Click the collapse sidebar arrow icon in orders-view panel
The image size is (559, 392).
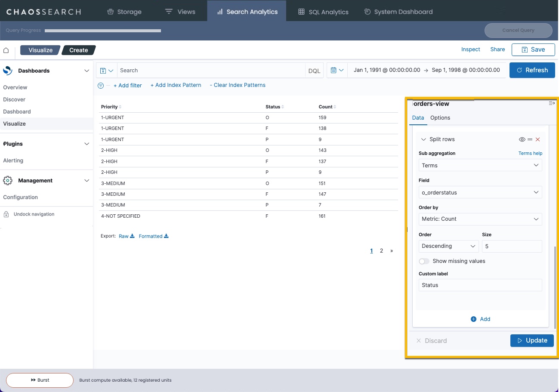coord(552,103)
